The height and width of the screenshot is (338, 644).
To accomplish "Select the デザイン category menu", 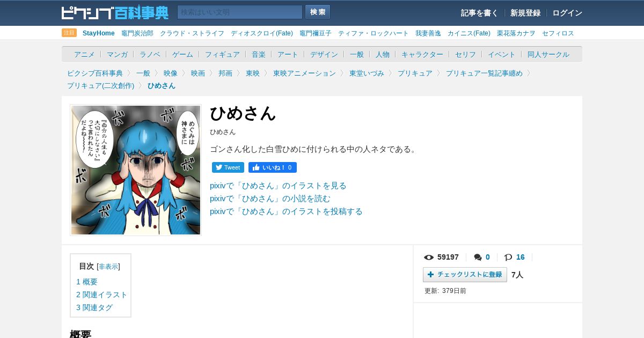I will (x=324, y=54).
